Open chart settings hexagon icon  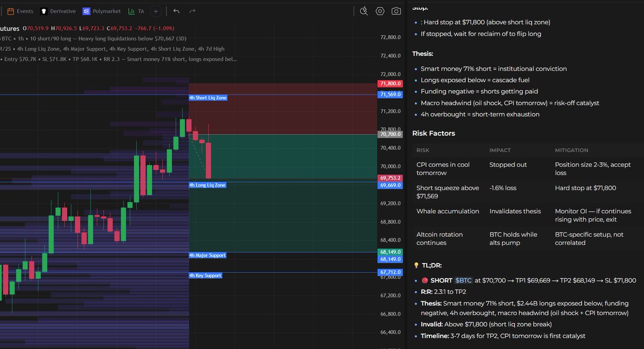point(380,11)
